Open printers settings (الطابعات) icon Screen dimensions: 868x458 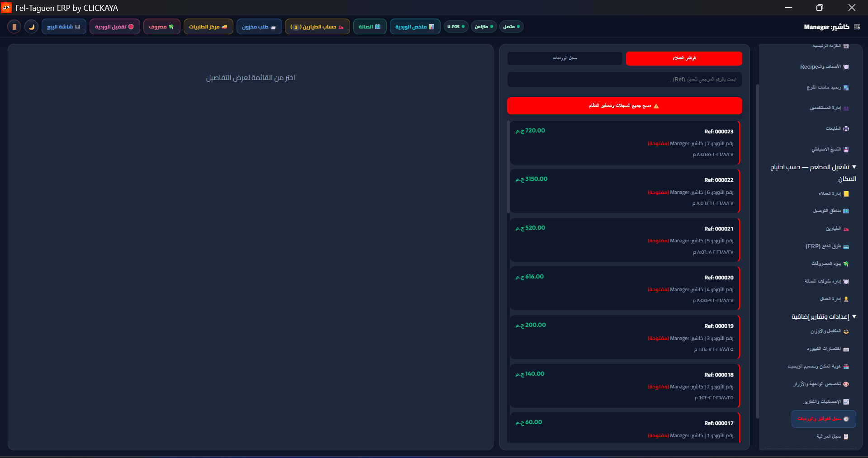pos(846,128)
